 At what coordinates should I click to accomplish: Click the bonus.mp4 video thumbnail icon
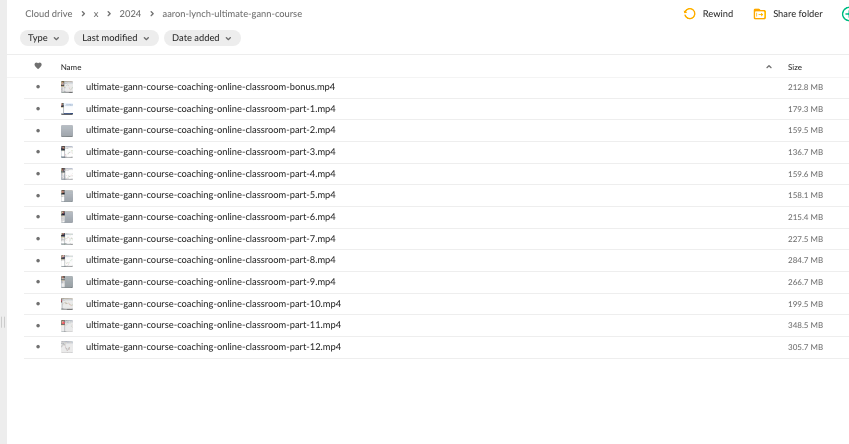pos(67,87)
